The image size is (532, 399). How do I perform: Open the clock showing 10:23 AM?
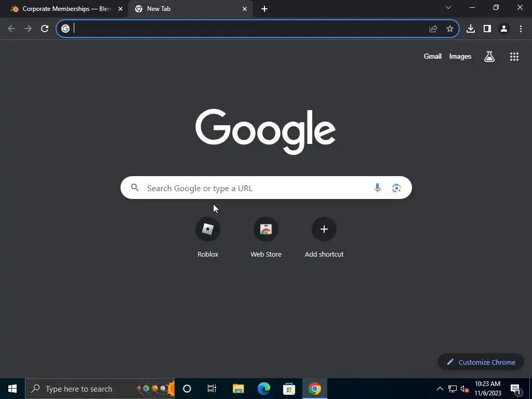point(487,389)
